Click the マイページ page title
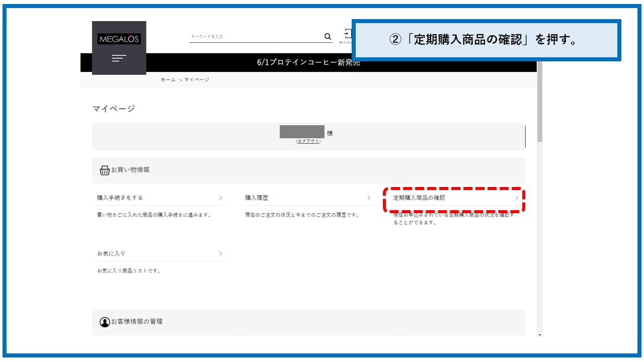This screenshot has width=644, height=362. click(x=114, y=109)
